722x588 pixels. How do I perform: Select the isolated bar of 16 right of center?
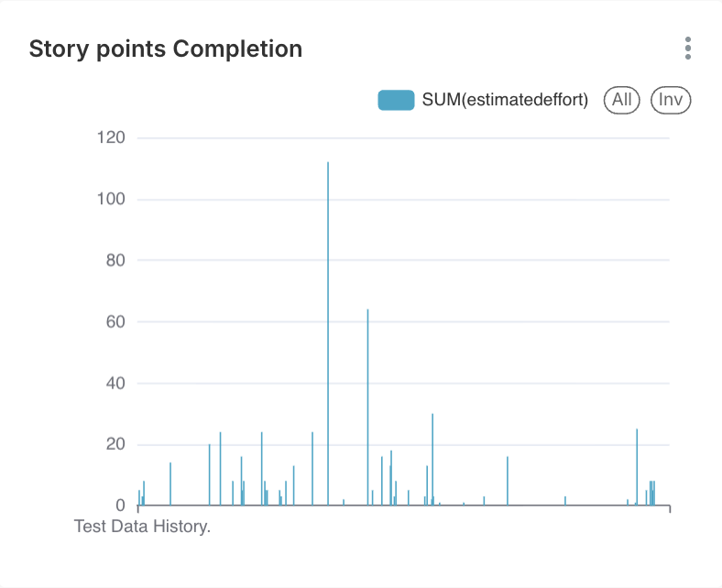[x=508, y=481]
